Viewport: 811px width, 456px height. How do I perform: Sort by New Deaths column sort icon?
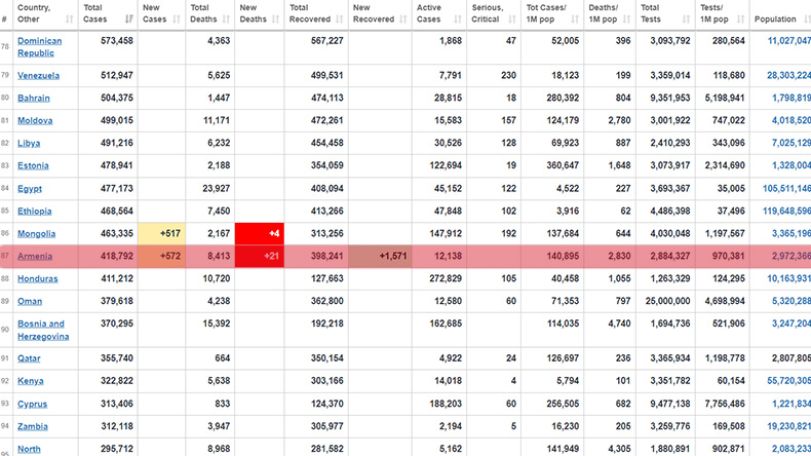tap(275, 19)
